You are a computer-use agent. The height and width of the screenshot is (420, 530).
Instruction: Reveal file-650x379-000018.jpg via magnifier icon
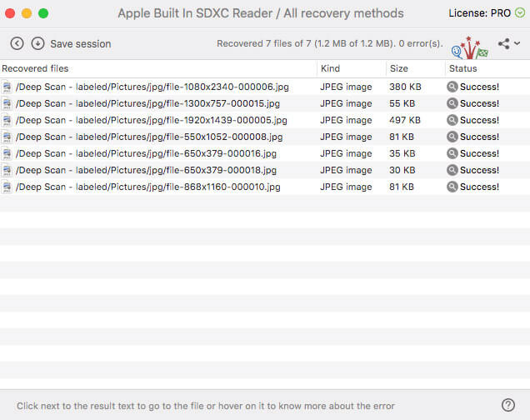[452, 170]
